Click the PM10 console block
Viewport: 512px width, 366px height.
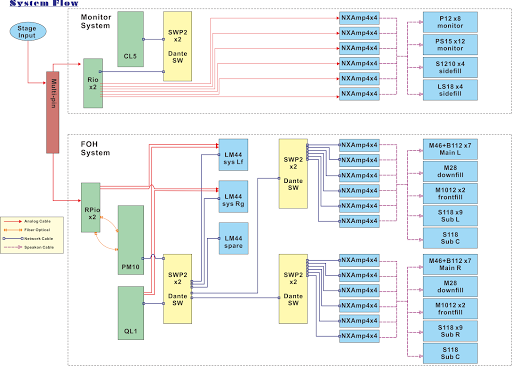[131, 240]
